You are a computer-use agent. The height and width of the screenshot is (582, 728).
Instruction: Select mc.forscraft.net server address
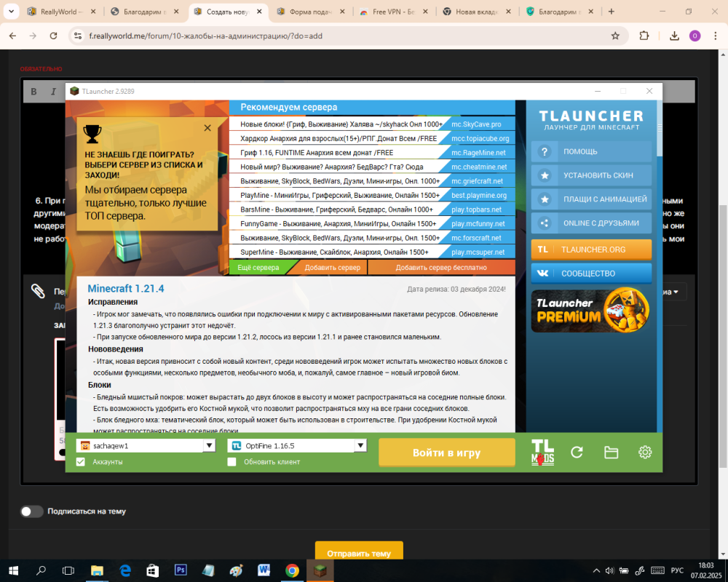click(x=476, y=238)
